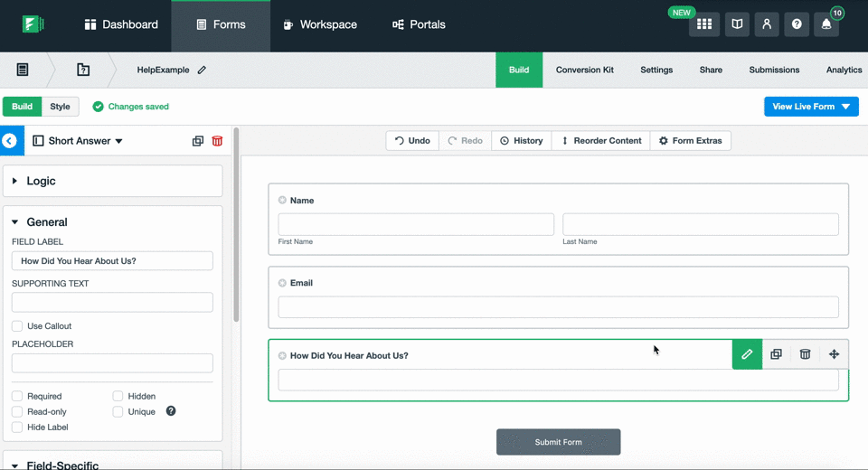868x470 pixels.
Task: Open the View Live Form dropdown
Action: click(x=811, y=107)
